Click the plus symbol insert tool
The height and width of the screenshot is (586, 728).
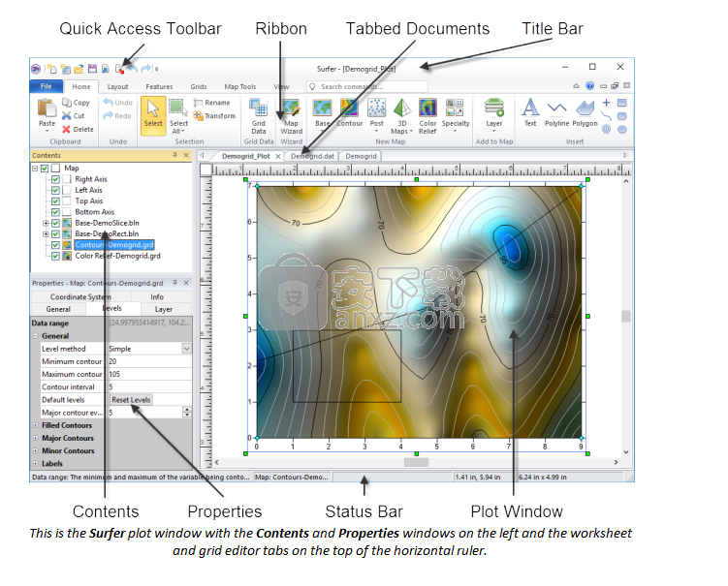coord(607,103)
